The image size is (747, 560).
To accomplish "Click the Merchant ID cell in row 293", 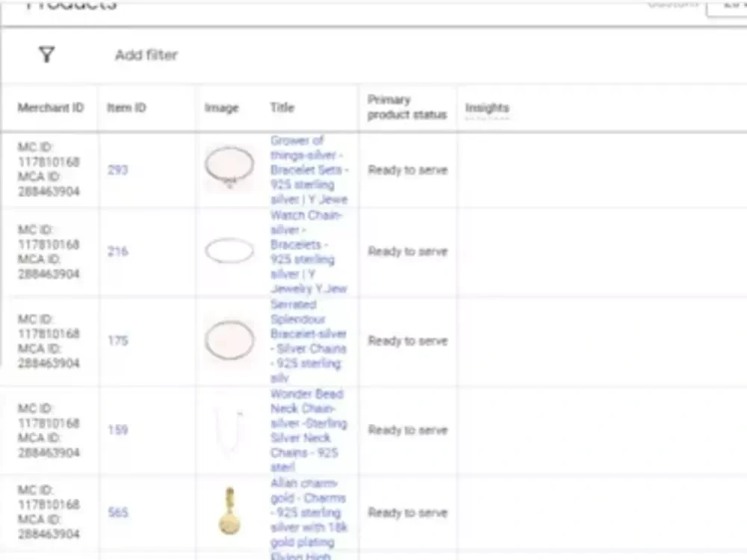I will (x=49, y=169).
